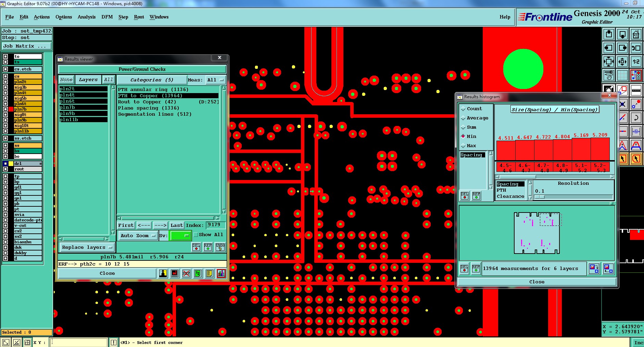Screen dimensions: 644x347
Task: Open the Rout menu
Action: click(x=139, y=17)
